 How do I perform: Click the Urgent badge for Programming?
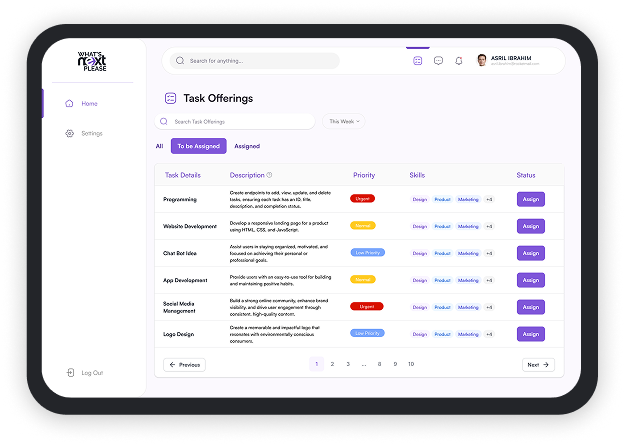tap(362, 199)
